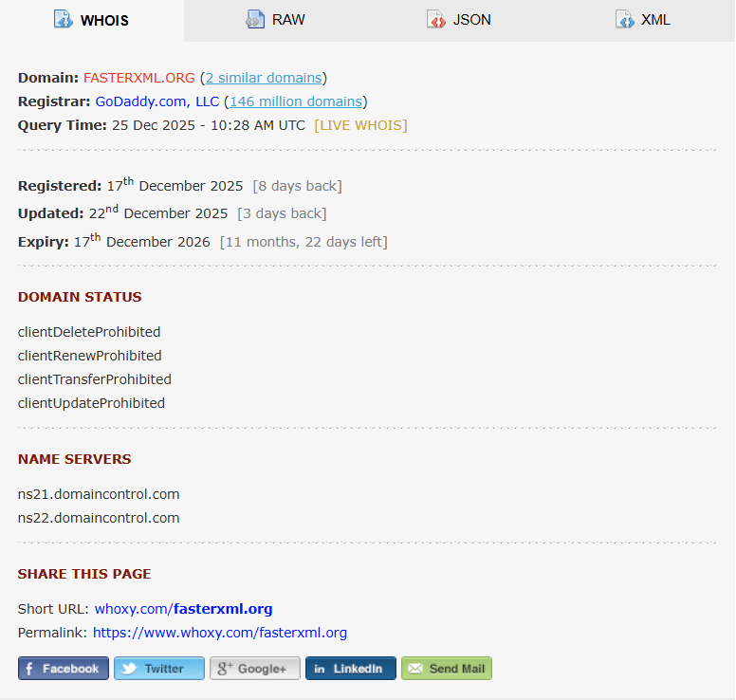Switch to the RAW tab
The width and height of the screenshot is (736, 700).
coord(276,20)
